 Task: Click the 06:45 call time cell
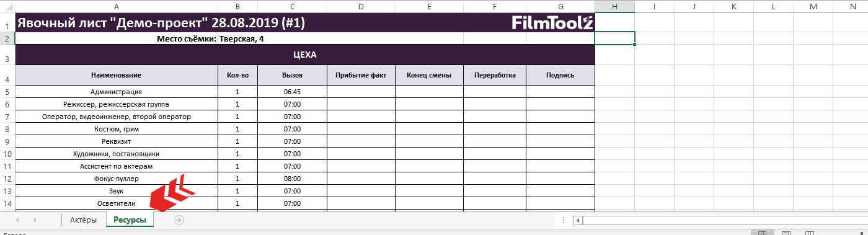292,92
